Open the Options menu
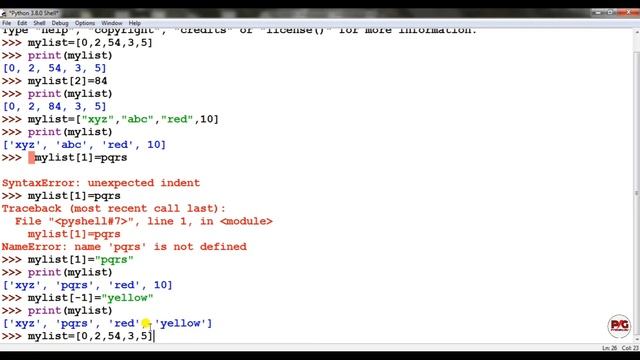 pos(85,23)
